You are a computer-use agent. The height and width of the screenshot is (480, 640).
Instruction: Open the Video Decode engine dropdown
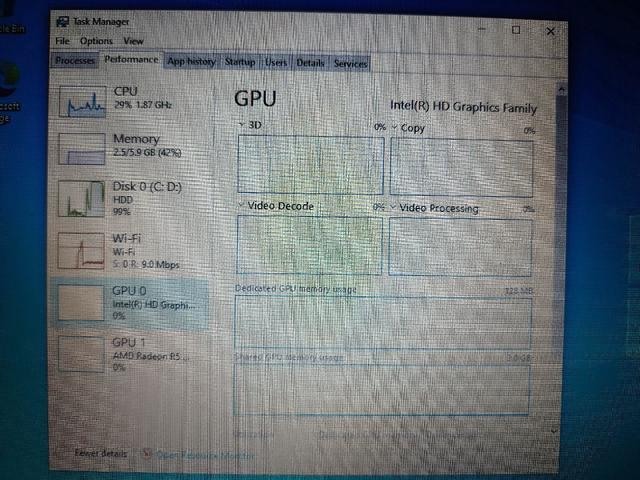tap(241, 204)
